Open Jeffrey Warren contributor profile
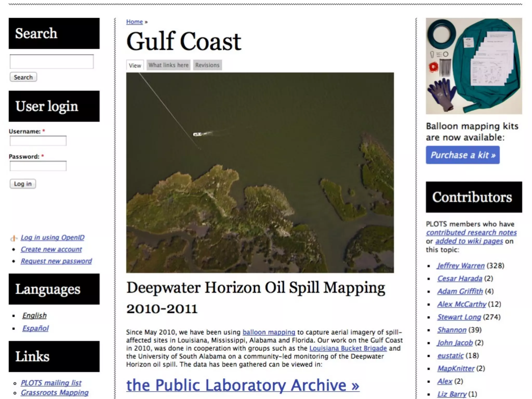This screenshot has width=532, height=399. [461, 266]
